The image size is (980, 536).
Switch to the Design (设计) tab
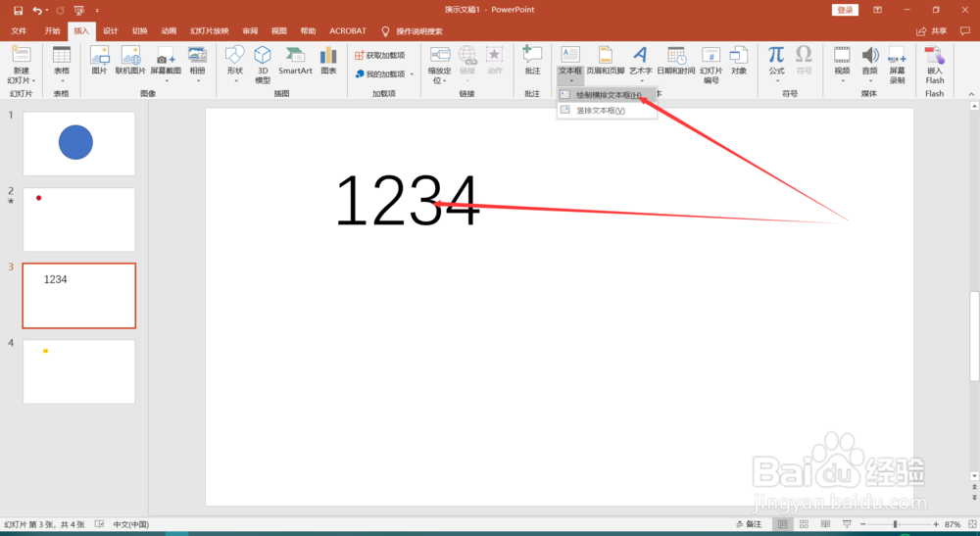(111, 30)
